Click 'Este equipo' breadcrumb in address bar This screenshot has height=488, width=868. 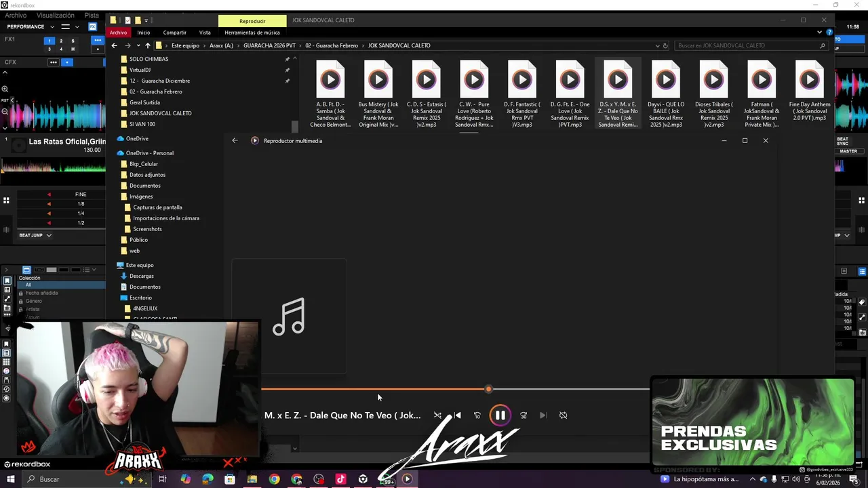(x=185, y=45)
